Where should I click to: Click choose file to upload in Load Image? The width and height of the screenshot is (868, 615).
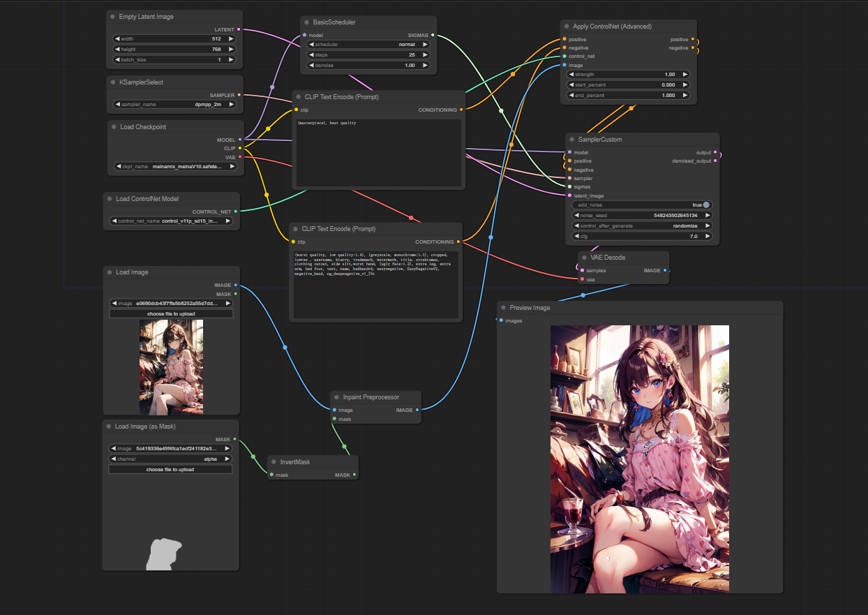coord(171,314)
